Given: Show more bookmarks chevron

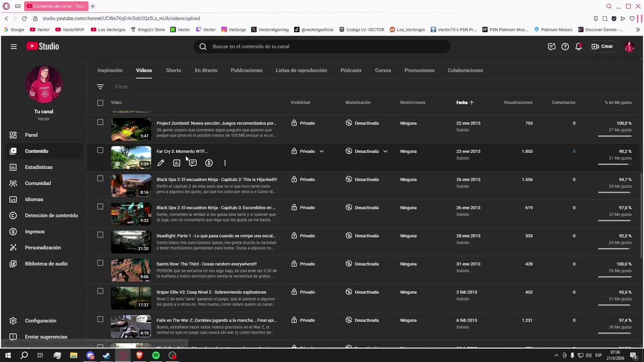Looking at the screenshot, I should point(638,30).
